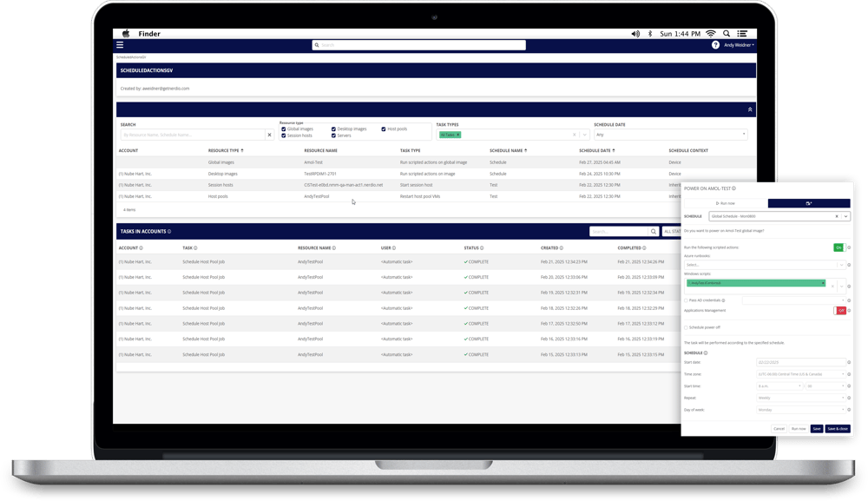868x501 pixels.
Task: Open the navigation hamburger menu
Action: [120, 44]
